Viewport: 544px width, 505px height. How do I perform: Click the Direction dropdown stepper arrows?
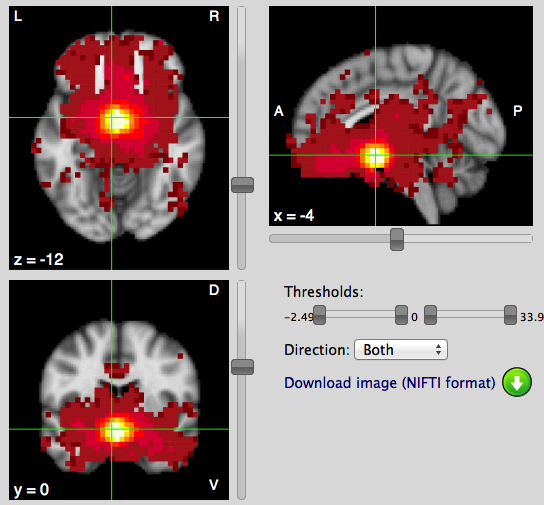tap(439, 350)
